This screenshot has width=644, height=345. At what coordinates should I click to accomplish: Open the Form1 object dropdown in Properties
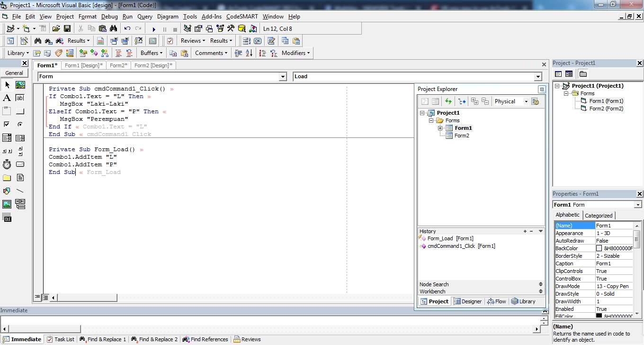(638, 205)
